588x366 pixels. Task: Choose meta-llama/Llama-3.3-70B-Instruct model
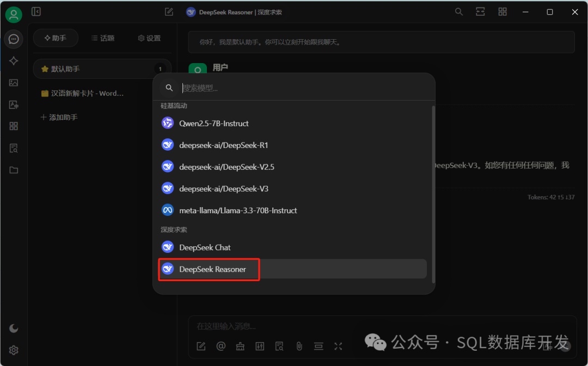tap(293, 210)
